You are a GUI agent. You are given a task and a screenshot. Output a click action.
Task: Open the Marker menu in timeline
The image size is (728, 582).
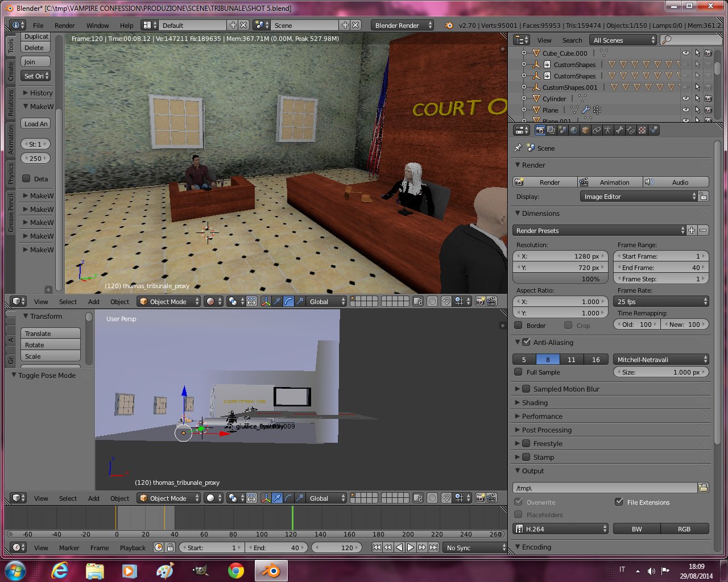coord(69,547)
